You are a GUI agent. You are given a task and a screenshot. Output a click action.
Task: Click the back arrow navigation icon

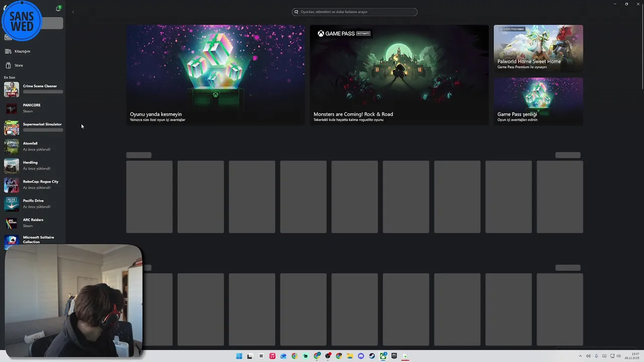tap(73, 12)
